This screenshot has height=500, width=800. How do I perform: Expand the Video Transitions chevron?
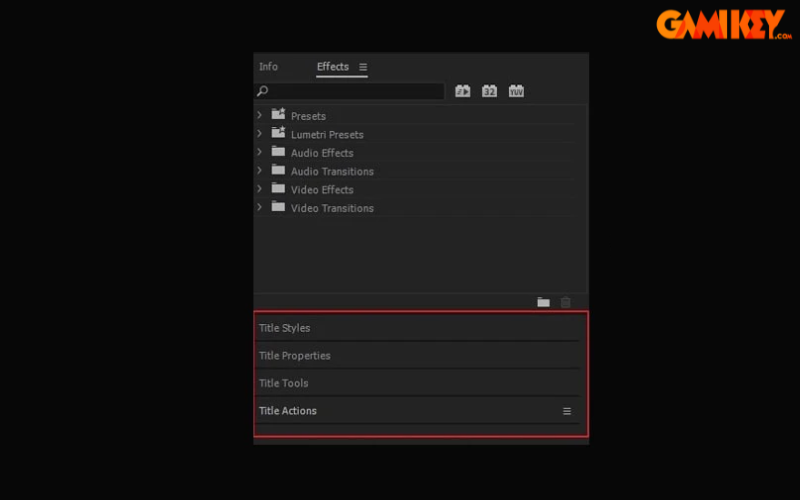coord(259,207)
